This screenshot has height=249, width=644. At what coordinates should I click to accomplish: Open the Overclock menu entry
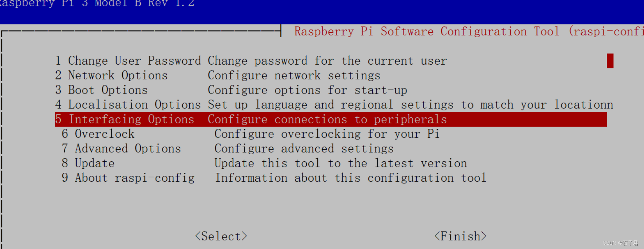98,134
